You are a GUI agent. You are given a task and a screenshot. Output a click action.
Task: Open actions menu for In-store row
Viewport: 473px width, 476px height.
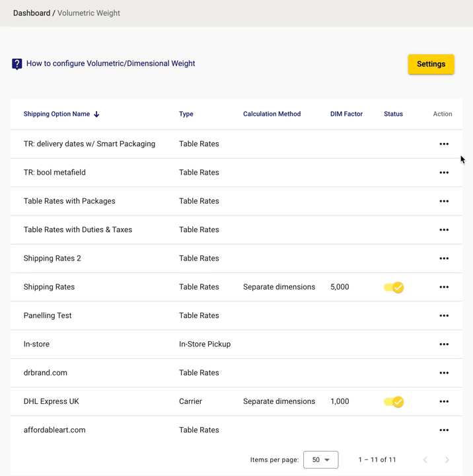(444, 344)
